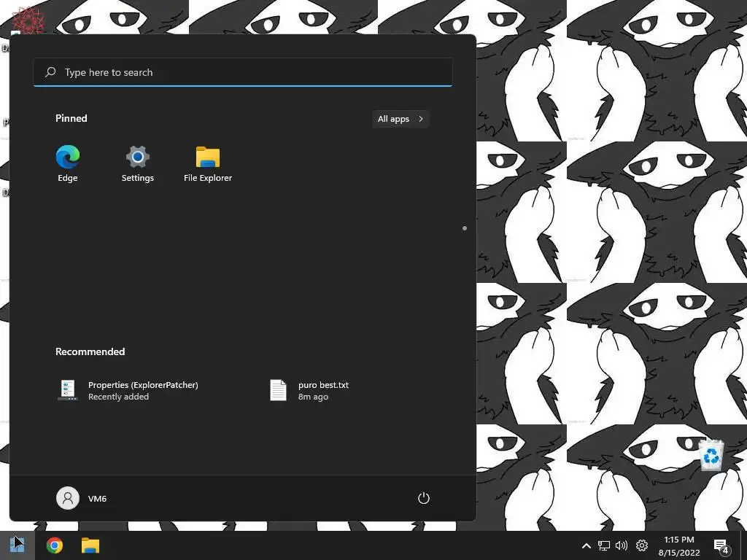Open the VM6 user account menu

pos(82,498)
